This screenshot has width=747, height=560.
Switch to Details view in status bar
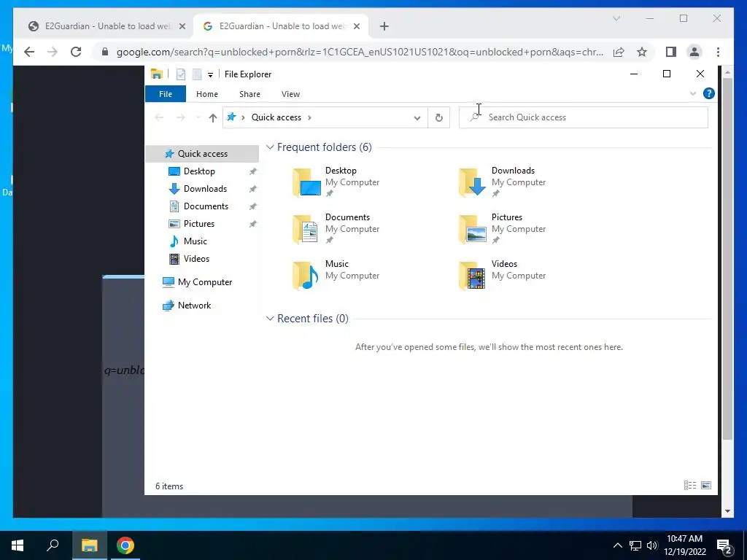click(690, 485)
